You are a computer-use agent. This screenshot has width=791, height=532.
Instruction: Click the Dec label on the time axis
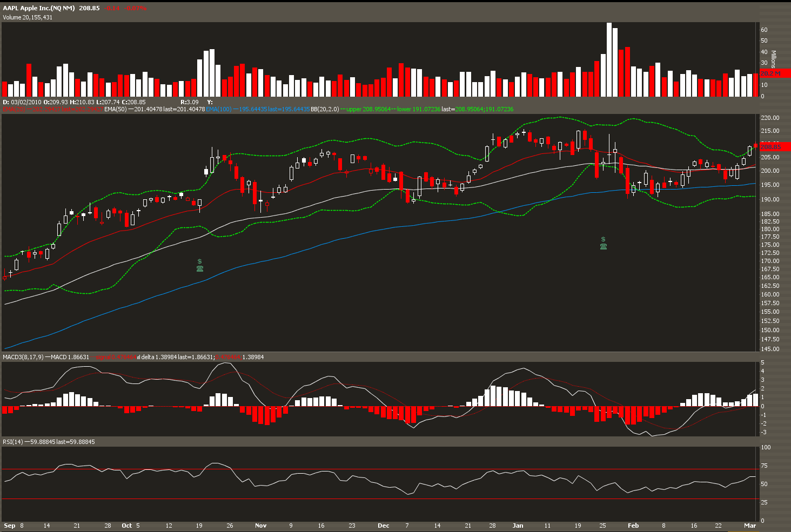[x=384, y=526]
